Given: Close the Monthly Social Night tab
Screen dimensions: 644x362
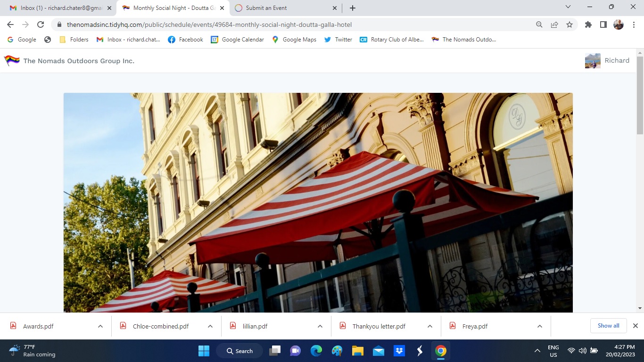Looking at the screenshot, I should [222, 8].
